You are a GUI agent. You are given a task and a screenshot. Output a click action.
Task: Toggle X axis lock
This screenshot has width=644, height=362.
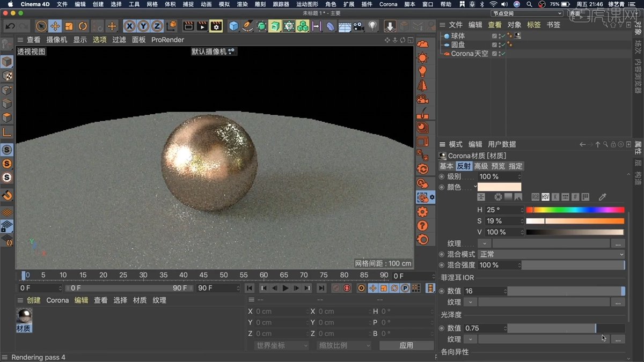(x=129, y=26)
